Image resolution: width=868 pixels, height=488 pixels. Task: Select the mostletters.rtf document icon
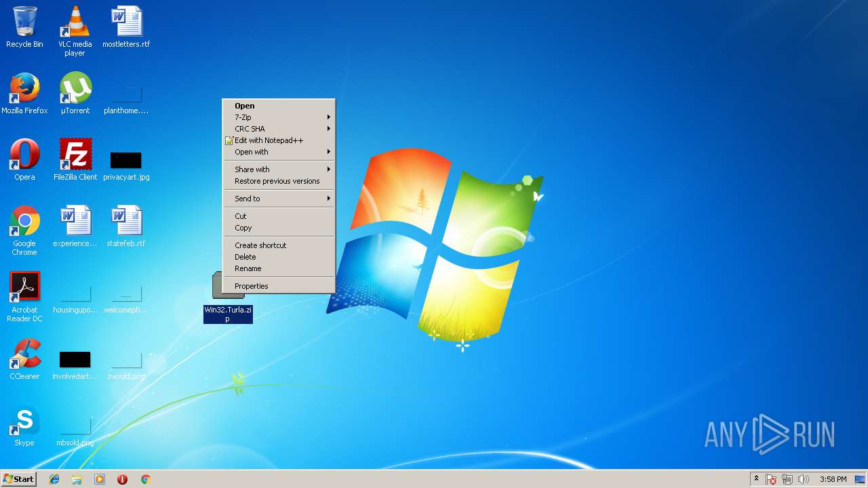126,27
